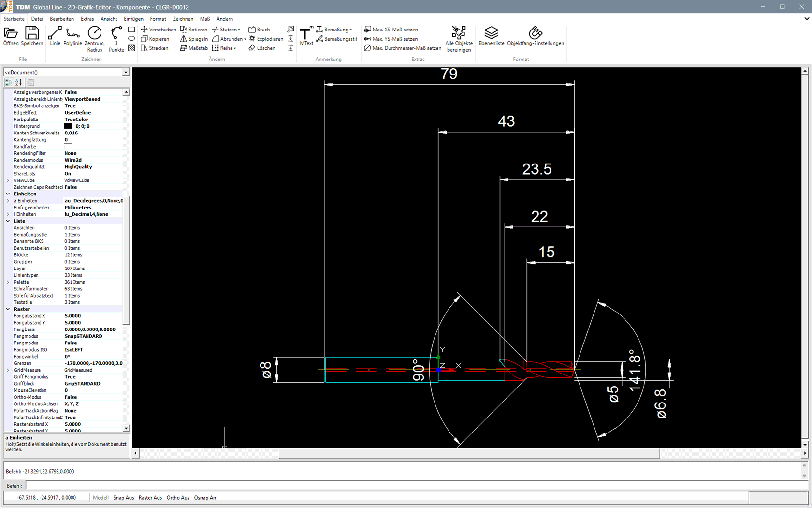Collapse the Einheiten category
The height and width of the screenshot is (508, 812).
(8, 194)
